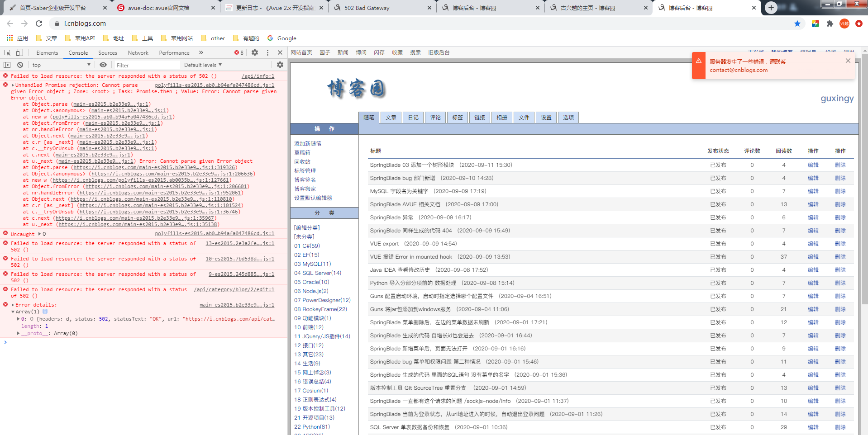
Task: Switch to the Performance tab
Action: [174, 52]
